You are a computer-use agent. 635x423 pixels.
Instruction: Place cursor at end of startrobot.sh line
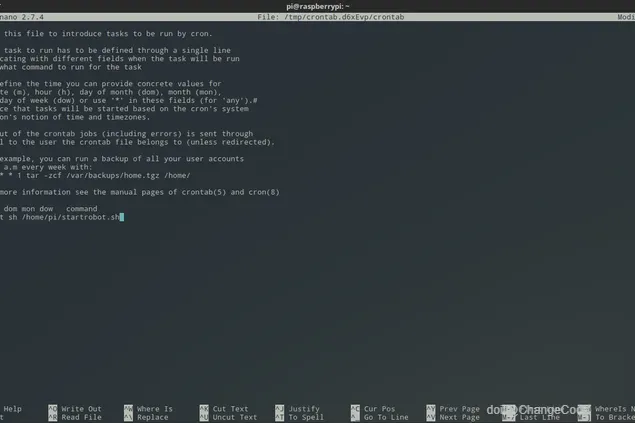pos(122,217)
